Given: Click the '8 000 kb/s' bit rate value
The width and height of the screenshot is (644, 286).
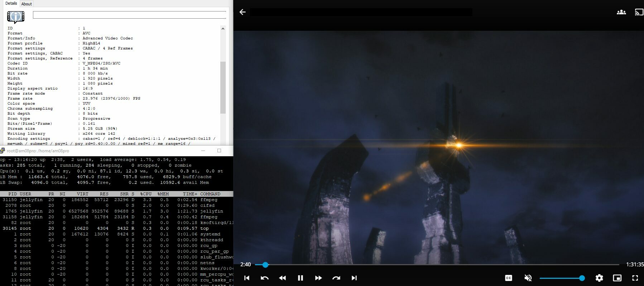Looking at the screenshot, I should click(x=95, y=73).
